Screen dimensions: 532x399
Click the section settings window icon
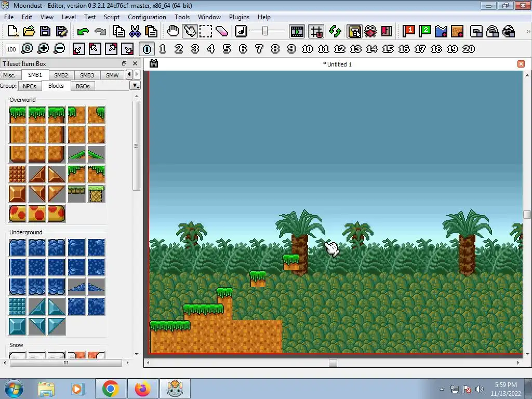pyautogui.click(x=476, y=31)
